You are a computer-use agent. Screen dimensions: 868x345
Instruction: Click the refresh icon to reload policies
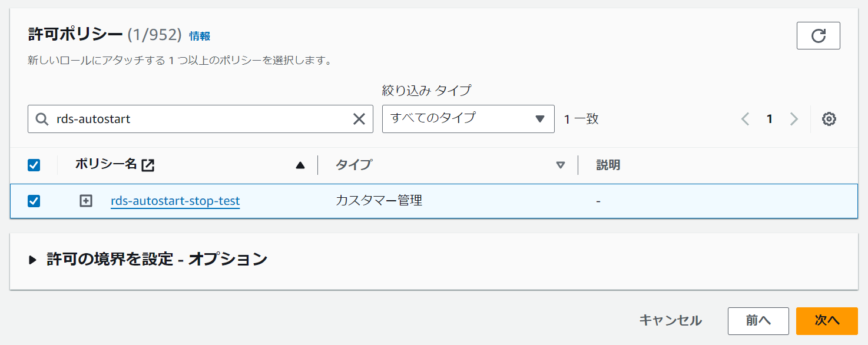pos(818,35)
